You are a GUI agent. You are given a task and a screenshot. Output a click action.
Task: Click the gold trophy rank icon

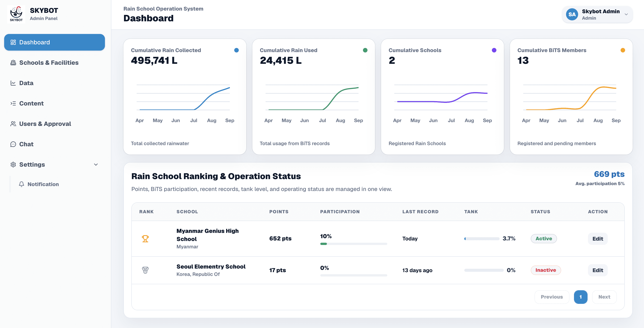point(145,239)
